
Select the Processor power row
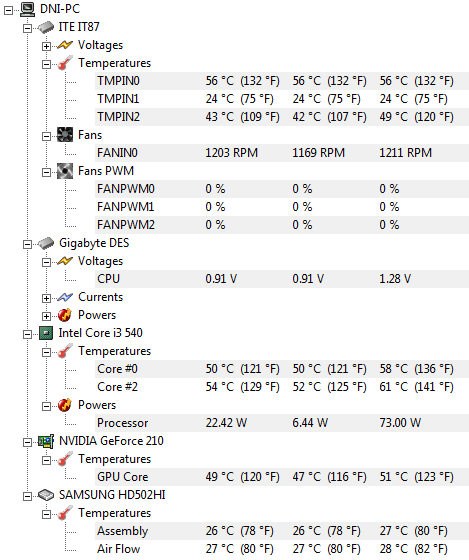(x=282, y=423)
